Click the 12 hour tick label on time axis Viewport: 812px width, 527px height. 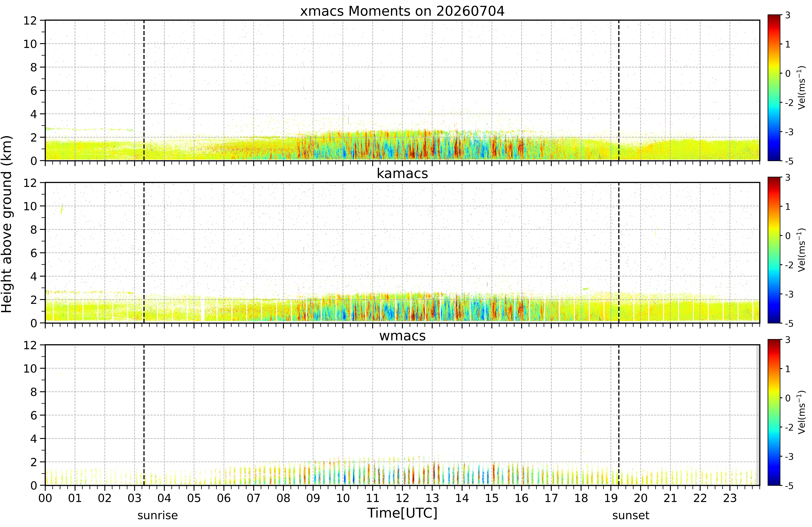click(402, 498)
